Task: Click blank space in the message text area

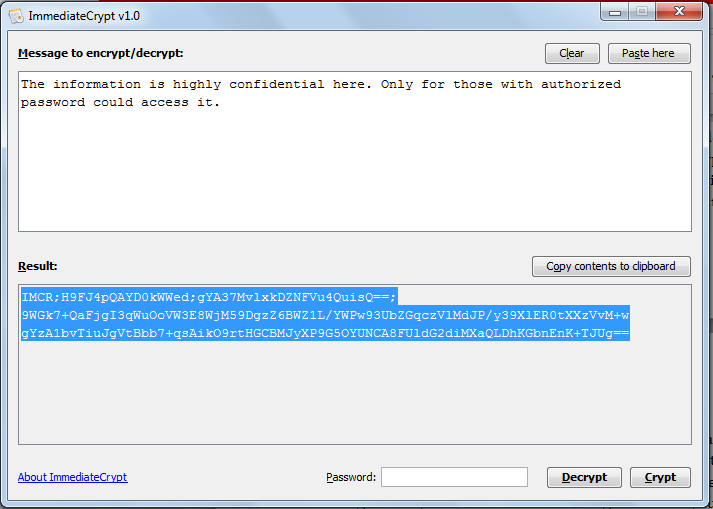Action: [354, 170]
